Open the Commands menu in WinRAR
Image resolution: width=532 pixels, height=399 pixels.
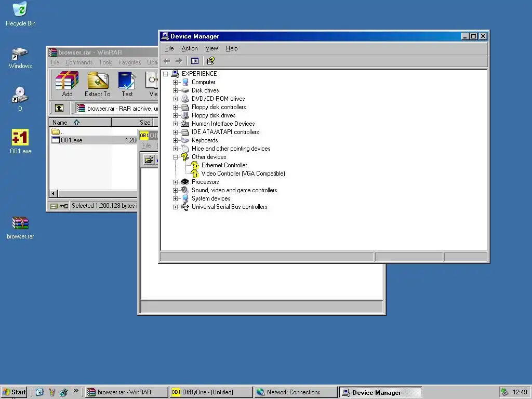coord(79,62)
